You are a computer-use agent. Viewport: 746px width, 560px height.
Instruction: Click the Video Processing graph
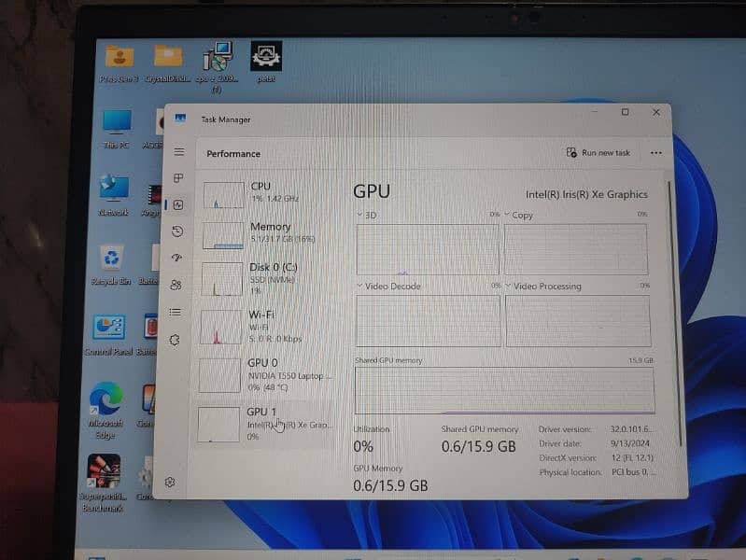click(x=578, y=321)
